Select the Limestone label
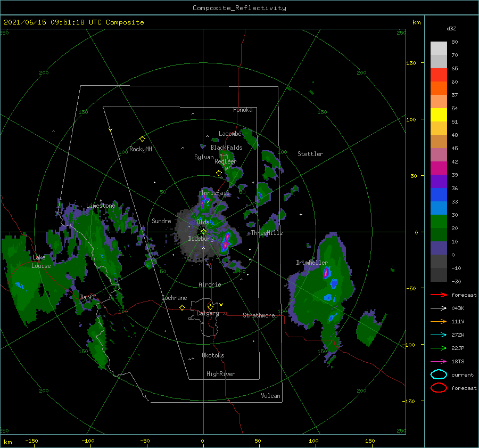The height and width of the screenshot is (448, 479). pos(101,206)
